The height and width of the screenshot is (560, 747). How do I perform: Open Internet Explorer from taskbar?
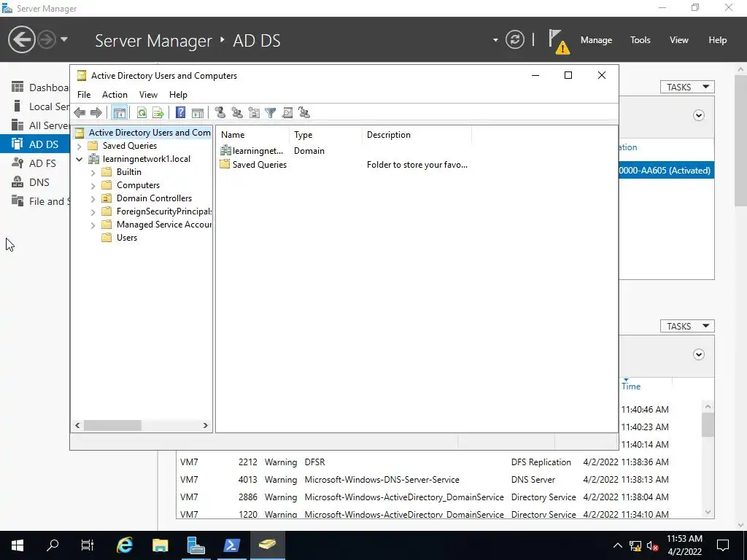tap(124, 545)
